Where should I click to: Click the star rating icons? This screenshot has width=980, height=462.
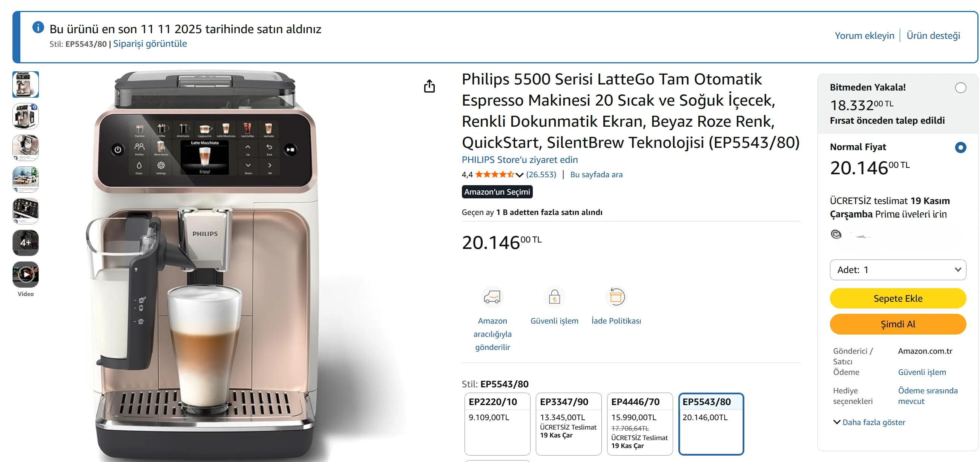click(x=494, y=175)
